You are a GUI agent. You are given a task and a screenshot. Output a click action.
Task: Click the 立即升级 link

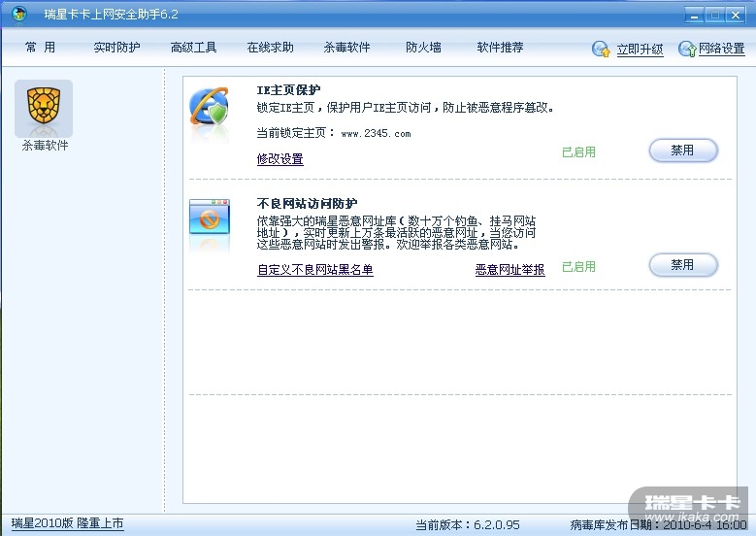640,50
